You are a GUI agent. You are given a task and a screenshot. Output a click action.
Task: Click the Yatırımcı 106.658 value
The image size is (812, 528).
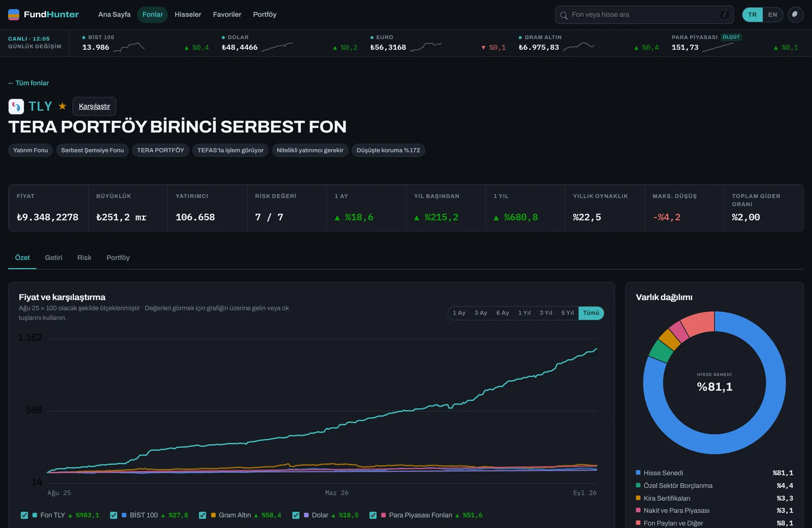(195, 217)
